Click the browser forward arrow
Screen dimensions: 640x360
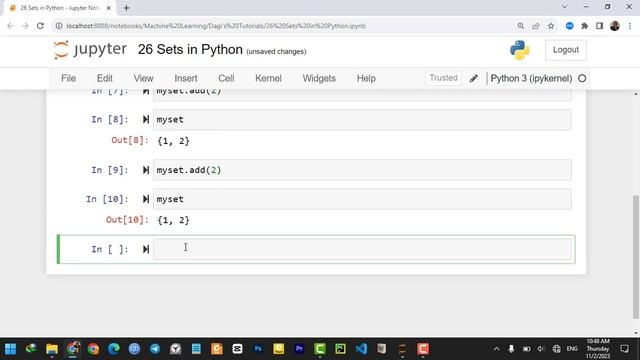(x=25, y=26)
